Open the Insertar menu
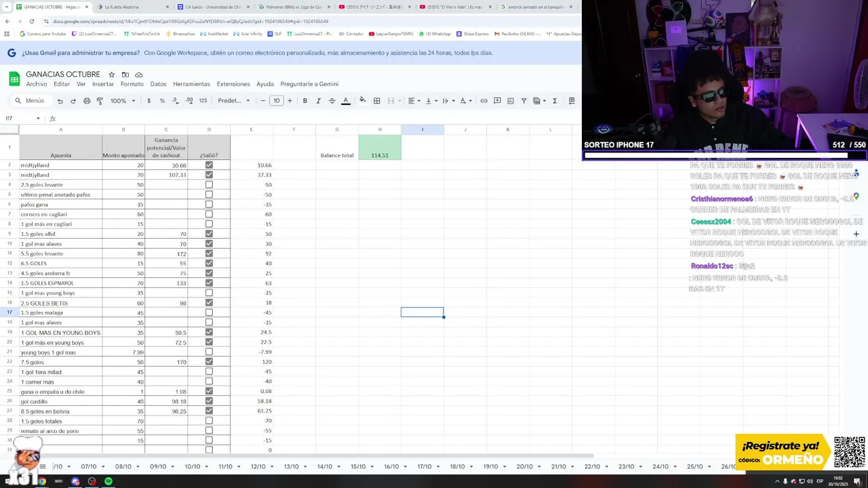Viewport: 868px width, 488px height. [103, 84]
